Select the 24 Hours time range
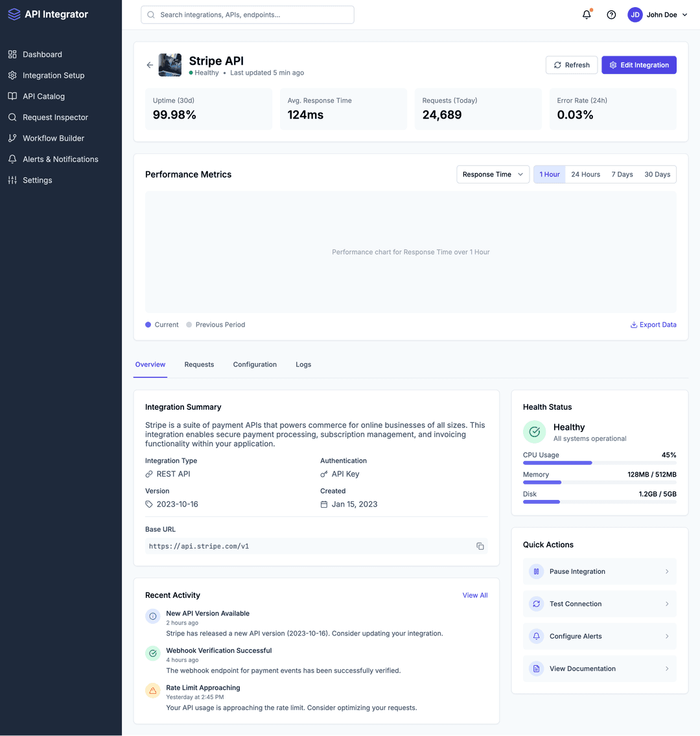Screen dimensions: 700x736 pos(585,174)
